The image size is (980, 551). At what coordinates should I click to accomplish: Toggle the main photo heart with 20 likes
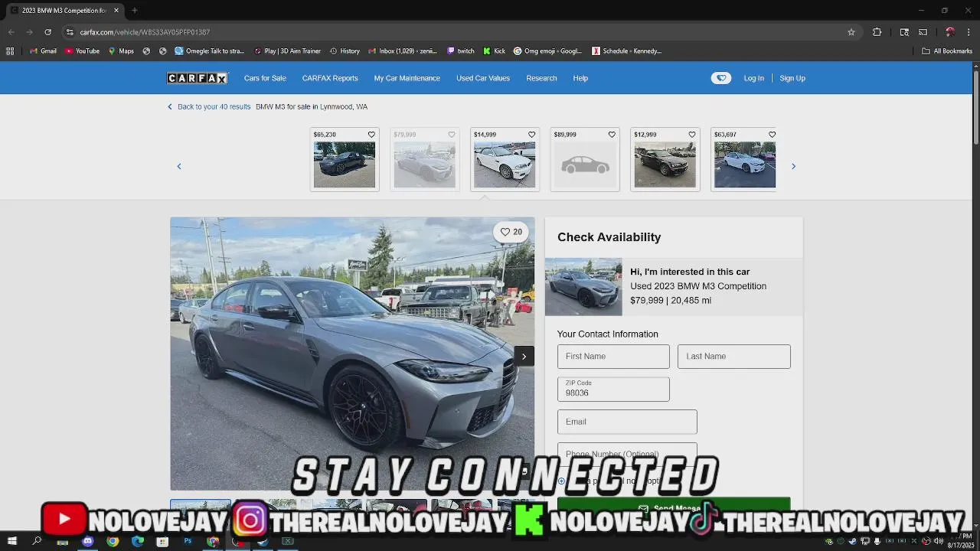coord(511,232)
